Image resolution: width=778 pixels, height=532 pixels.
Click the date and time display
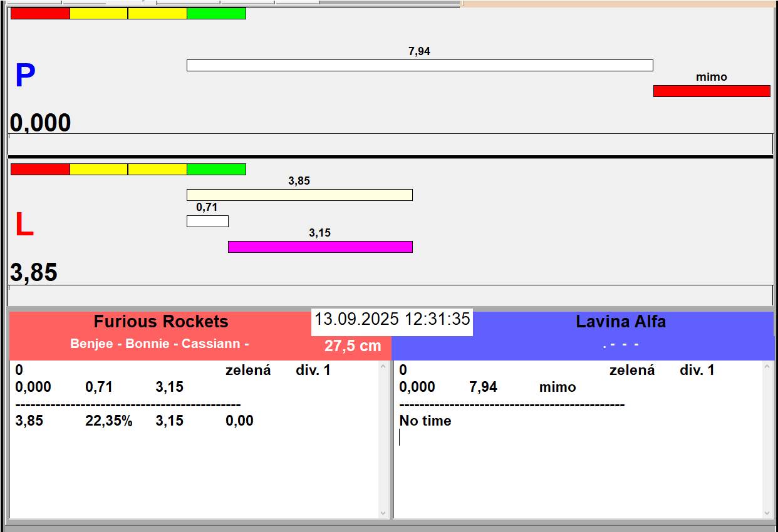(392, 319)
